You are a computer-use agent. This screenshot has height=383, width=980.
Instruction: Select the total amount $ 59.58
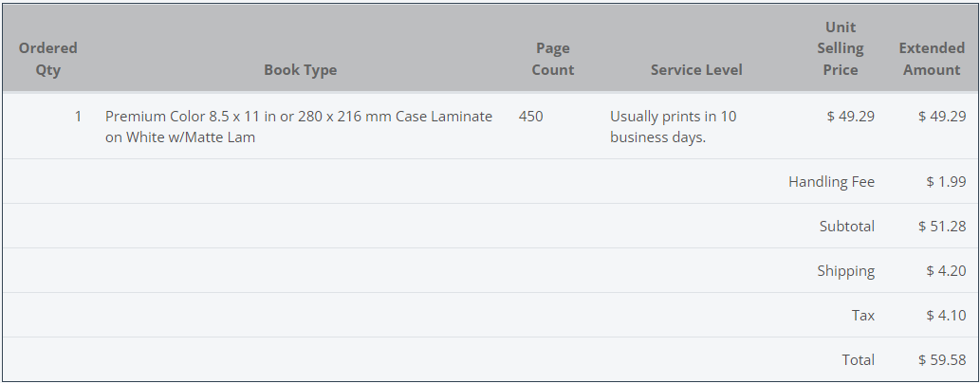click(942, 360)
